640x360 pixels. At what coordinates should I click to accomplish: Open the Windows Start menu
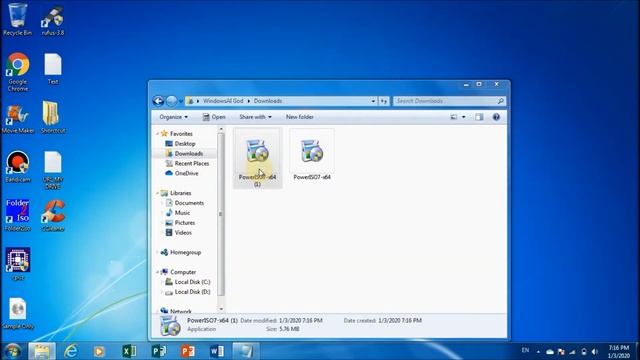[x=13, y=351]
